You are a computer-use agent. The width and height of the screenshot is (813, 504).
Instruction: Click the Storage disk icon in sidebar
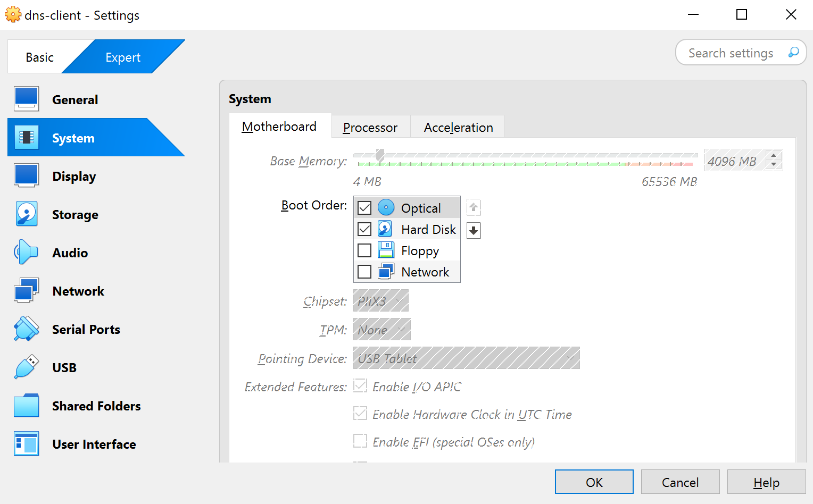(x=27, y=214)
